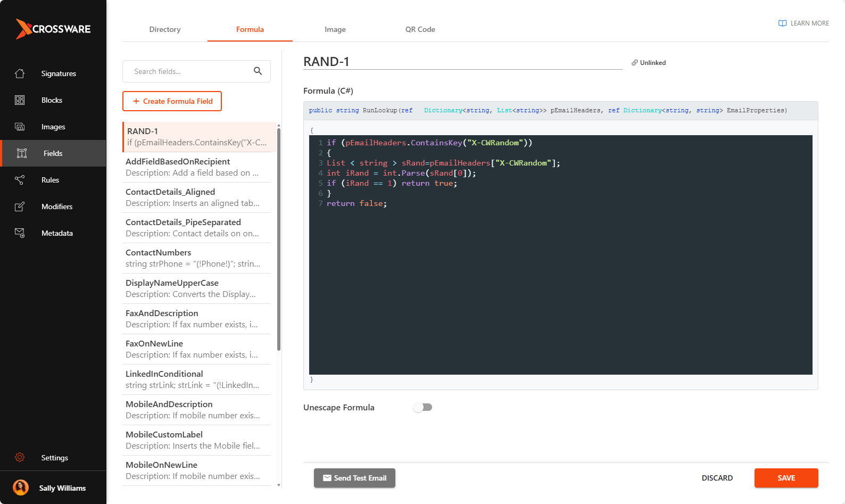Switch to the QR Code tab
The height and width of the screenshot is (504, 845).
pos(420,30)
